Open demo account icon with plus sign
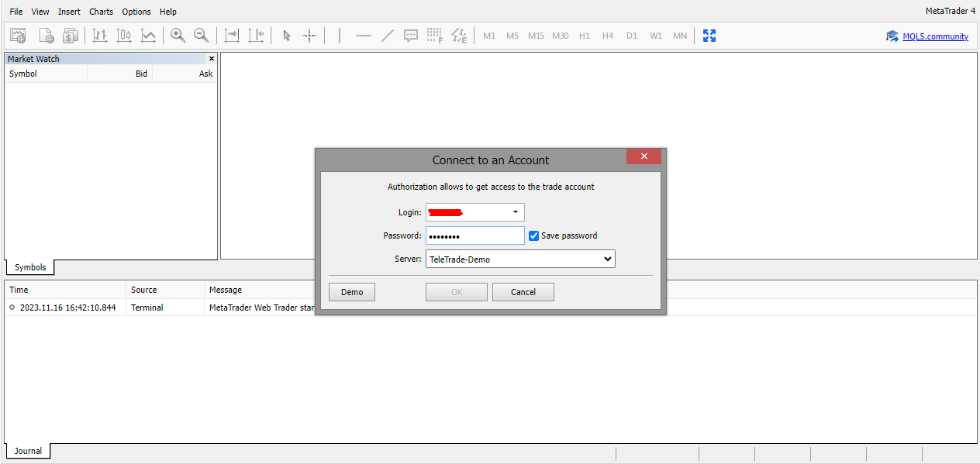 click(46, 35)
